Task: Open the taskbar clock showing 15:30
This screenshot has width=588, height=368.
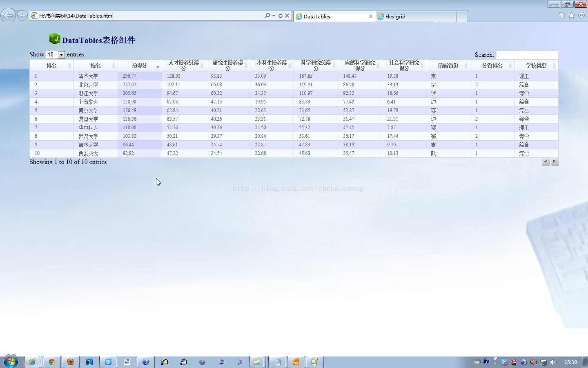Action: 570,362
